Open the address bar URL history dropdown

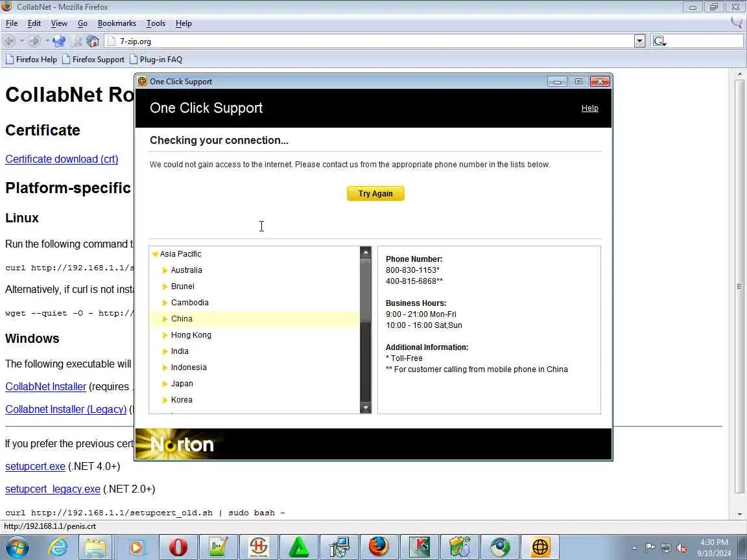tap(639, 41)
